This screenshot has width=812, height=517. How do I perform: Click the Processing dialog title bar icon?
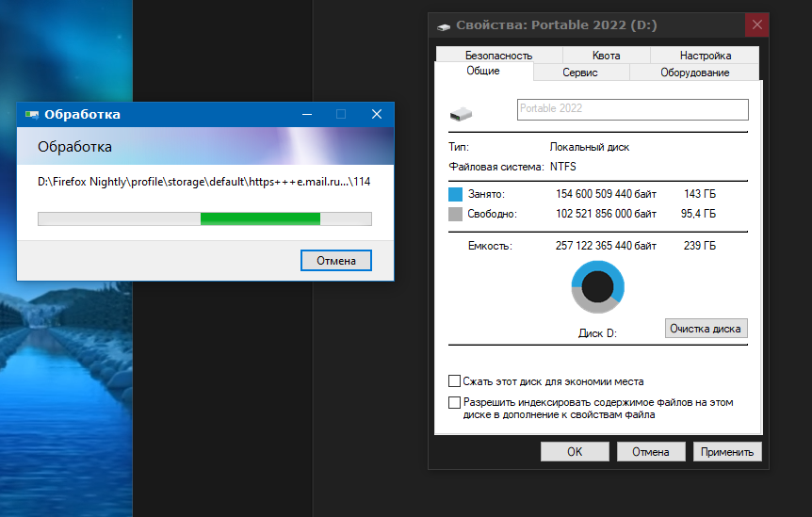(x=31, y=115)
